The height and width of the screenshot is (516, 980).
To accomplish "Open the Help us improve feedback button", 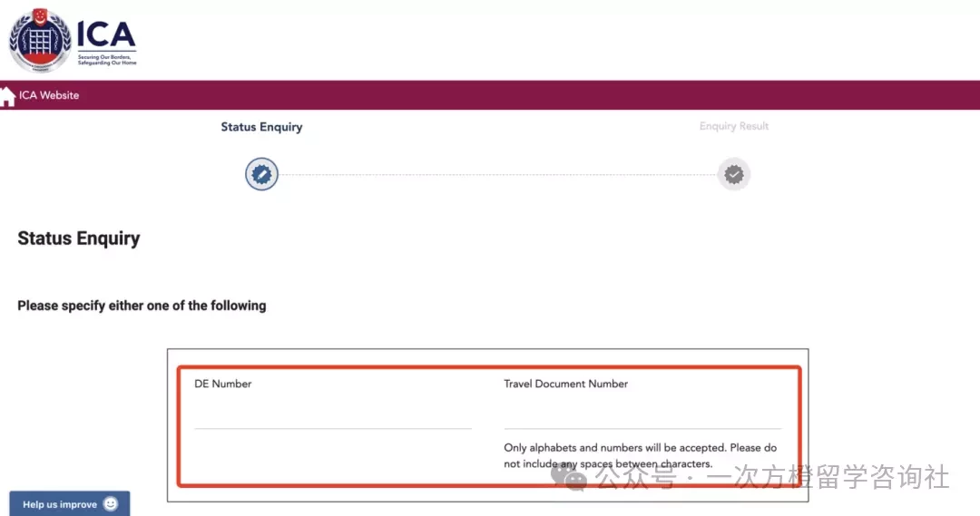I will [69, 503].
